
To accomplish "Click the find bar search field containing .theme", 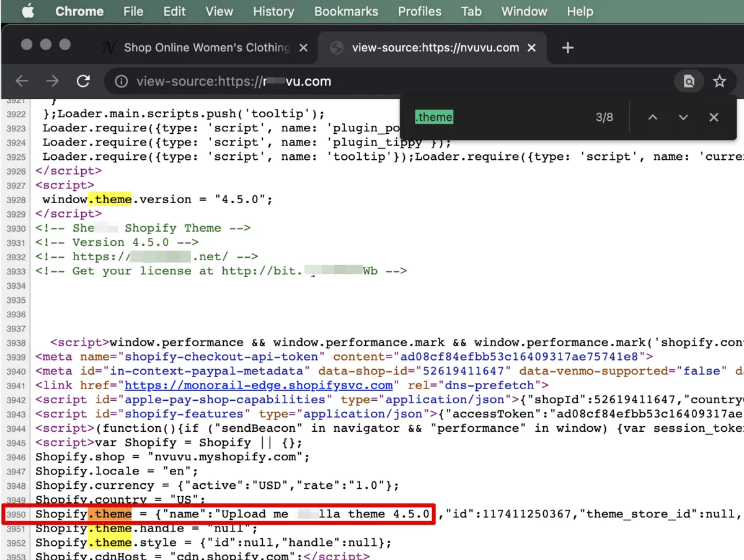I will 496,117.
